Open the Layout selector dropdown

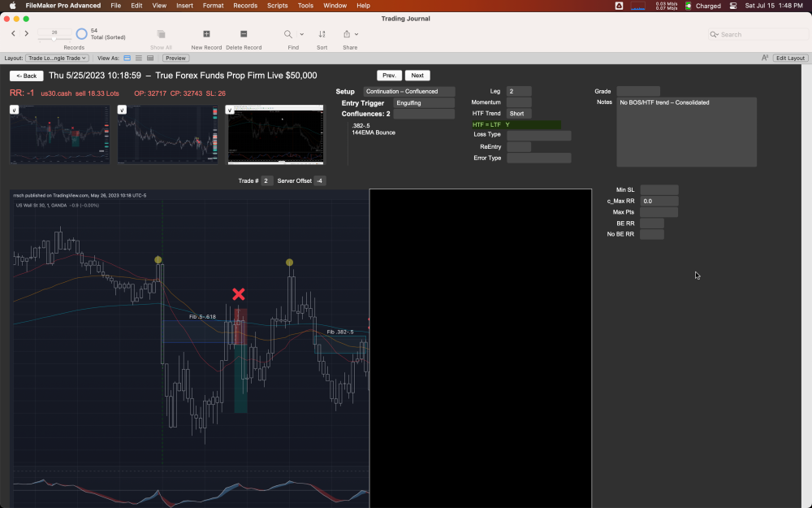click(x=58, y=58)
